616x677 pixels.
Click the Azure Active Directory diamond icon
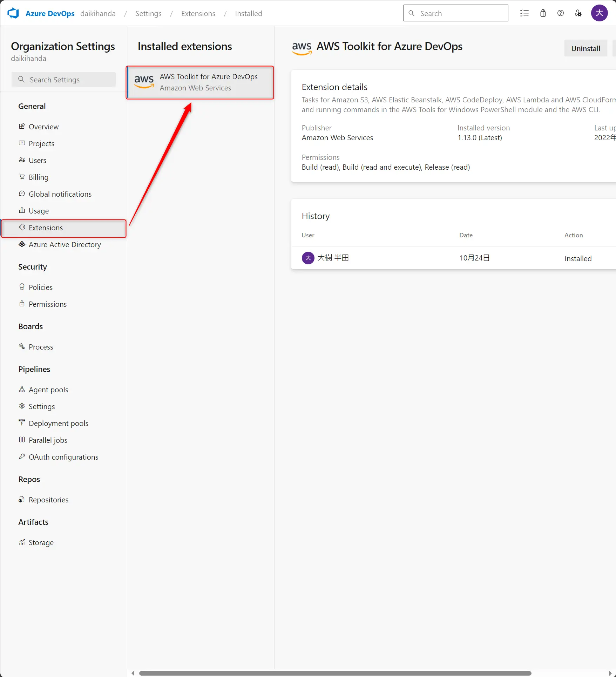coord(22,244)
